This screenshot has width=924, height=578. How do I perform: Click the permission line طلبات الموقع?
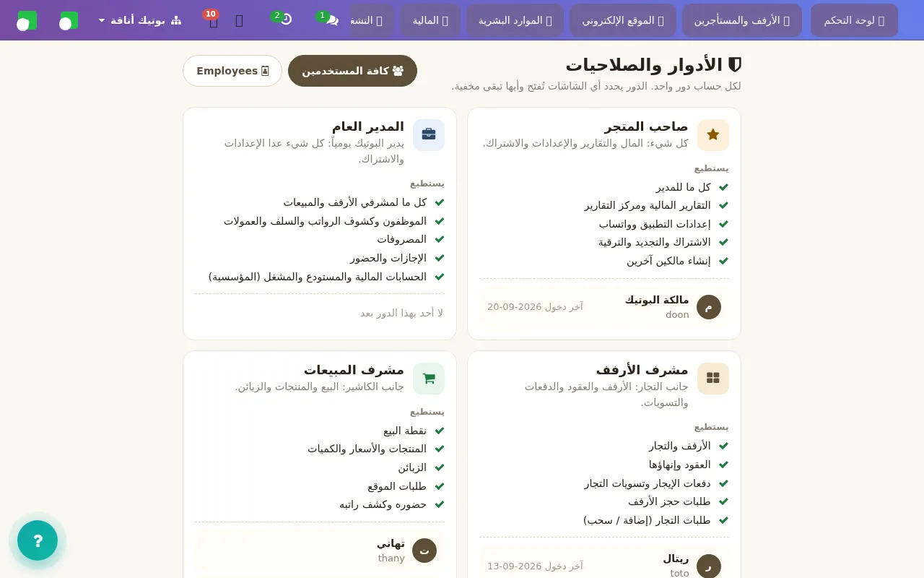(x=397, y=486)
